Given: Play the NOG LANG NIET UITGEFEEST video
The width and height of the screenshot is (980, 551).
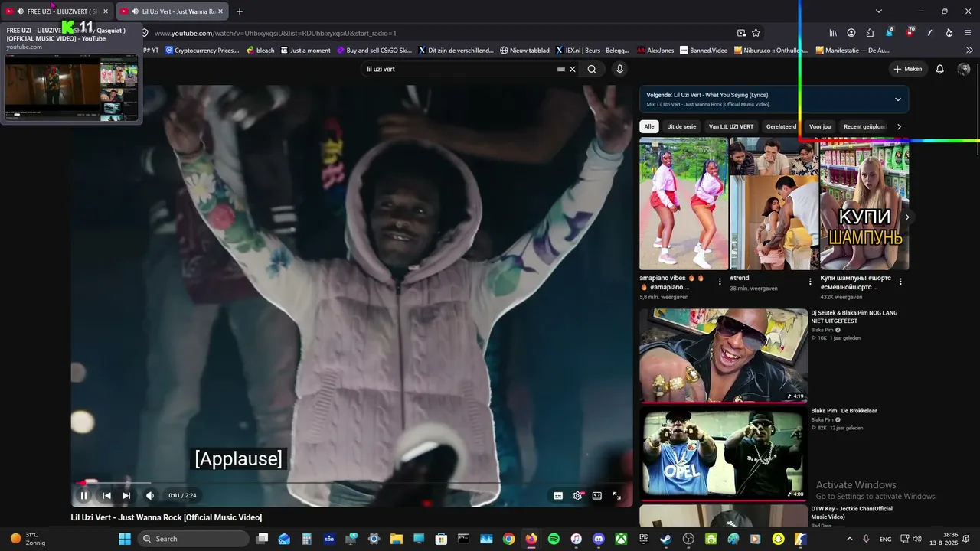Looking at the screenshot, I should tap(724, 356).
